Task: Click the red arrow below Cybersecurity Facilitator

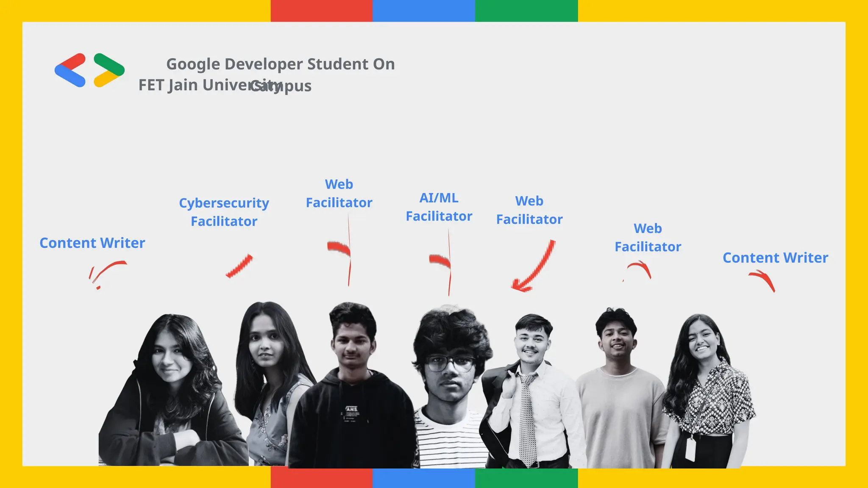Action: tap(240, 266)
